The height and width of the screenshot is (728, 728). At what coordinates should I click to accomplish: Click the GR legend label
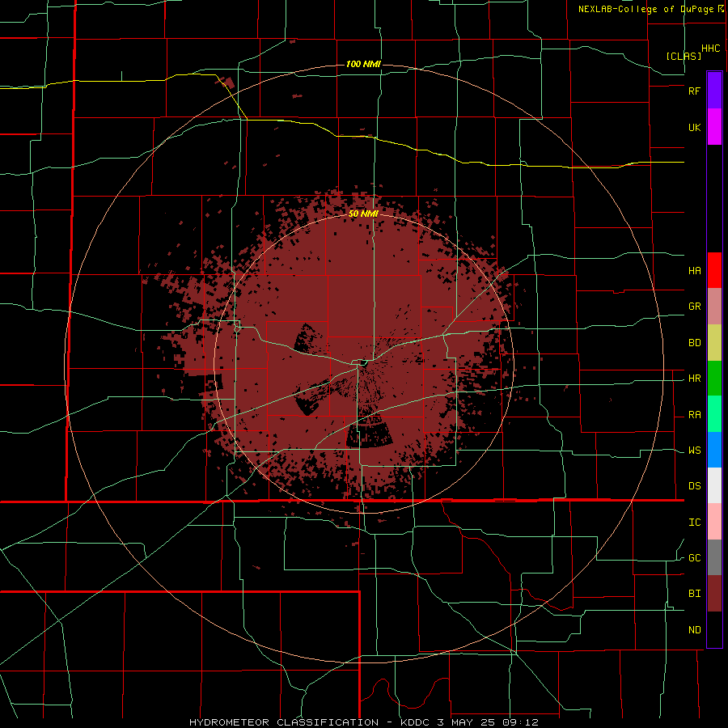[694, 307]
